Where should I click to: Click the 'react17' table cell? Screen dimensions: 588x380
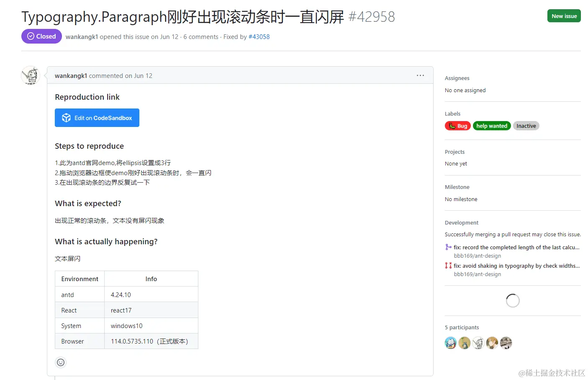(151, 310)
